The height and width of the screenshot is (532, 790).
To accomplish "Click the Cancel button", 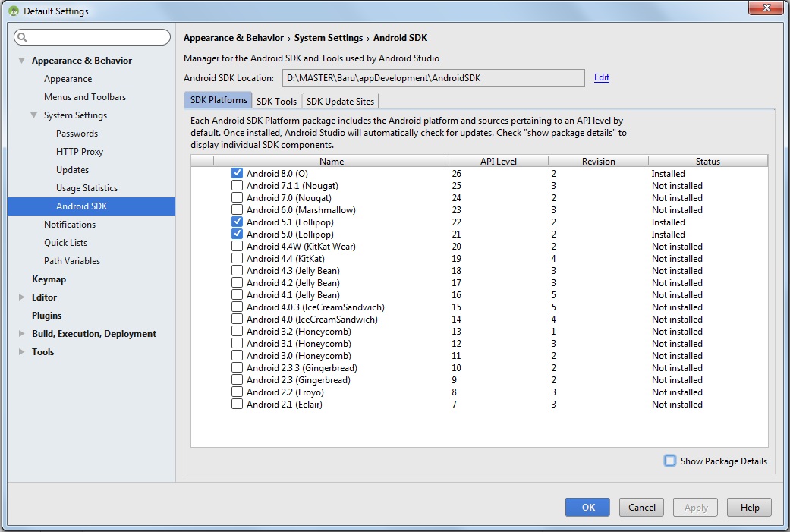I will coord(641,508).
